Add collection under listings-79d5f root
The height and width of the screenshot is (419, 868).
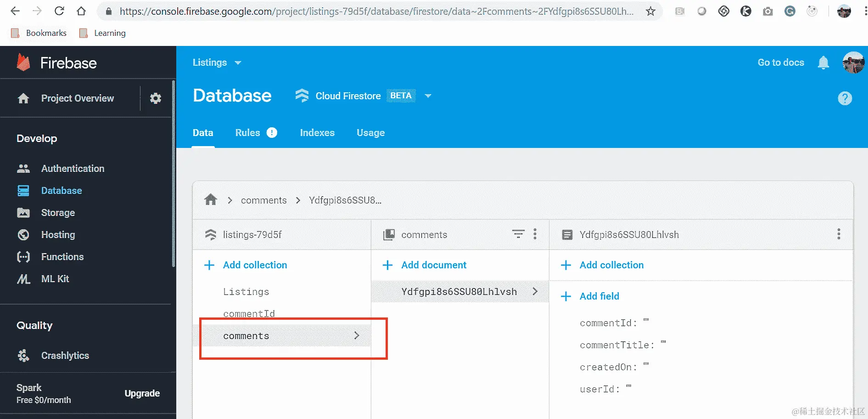coord(246,265)
